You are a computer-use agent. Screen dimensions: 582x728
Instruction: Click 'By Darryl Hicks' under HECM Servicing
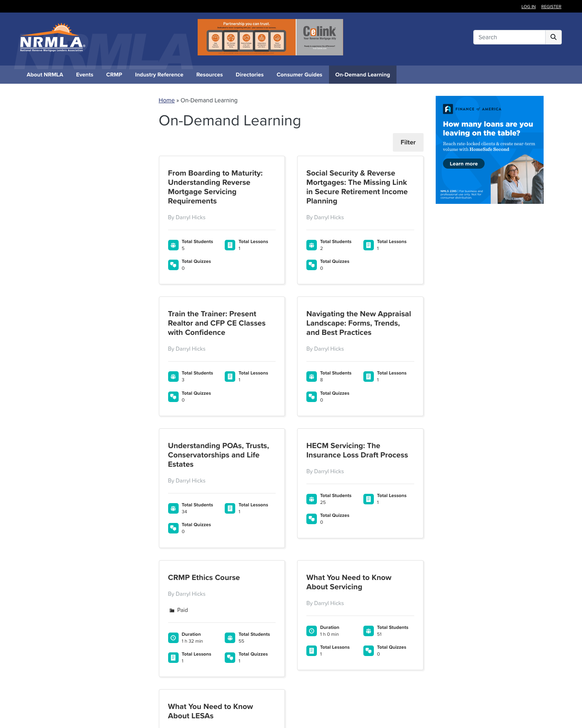tap(325, 471)
